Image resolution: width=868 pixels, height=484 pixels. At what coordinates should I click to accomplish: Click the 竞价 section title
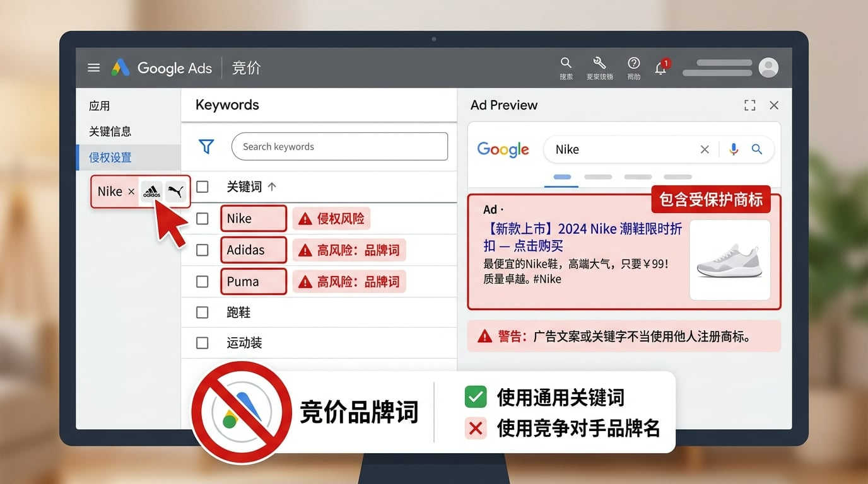click(x=246, y=68)
